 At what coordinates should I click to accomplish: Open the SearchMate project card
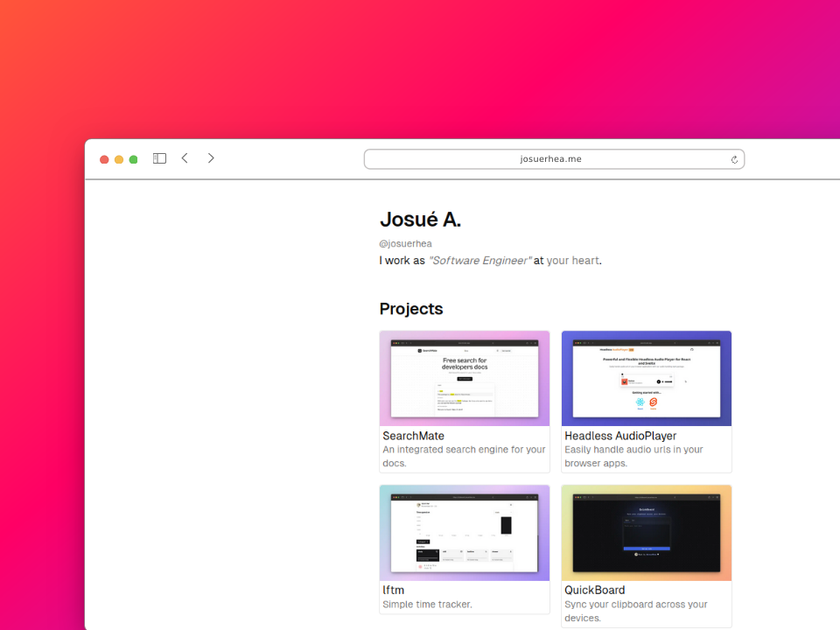(x=465, y=377)
